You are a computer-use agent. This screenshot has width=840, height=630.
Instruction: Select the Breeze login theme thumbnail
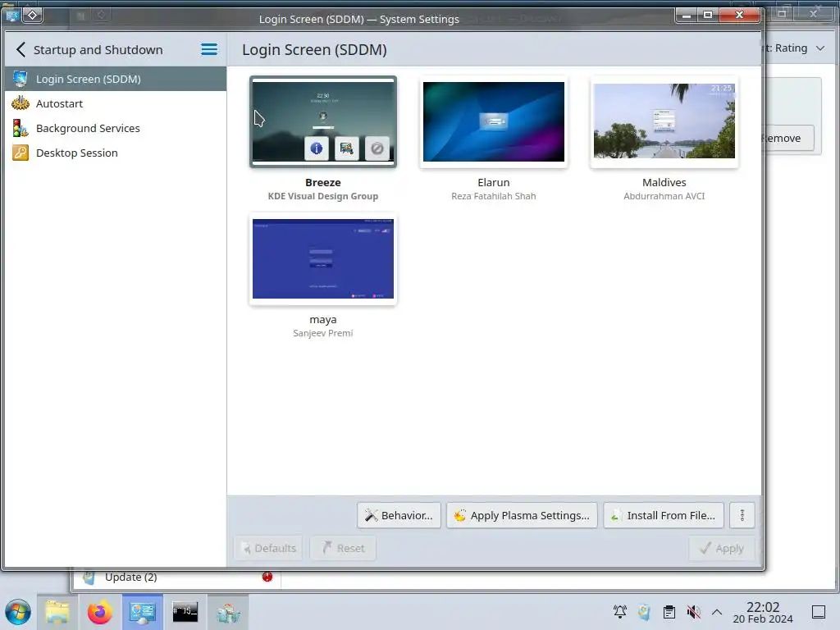(323, 121)
